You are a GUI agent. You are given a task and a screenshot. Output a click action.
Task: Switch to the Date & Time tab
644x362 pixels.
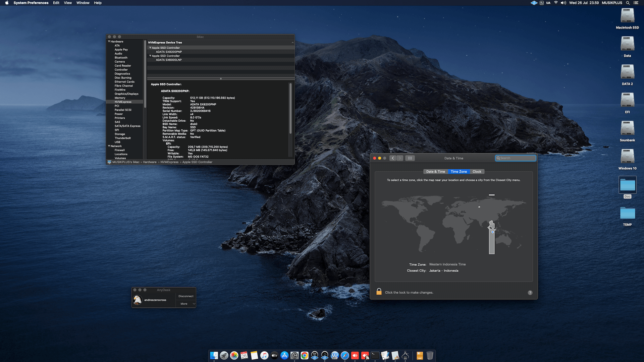436,172
